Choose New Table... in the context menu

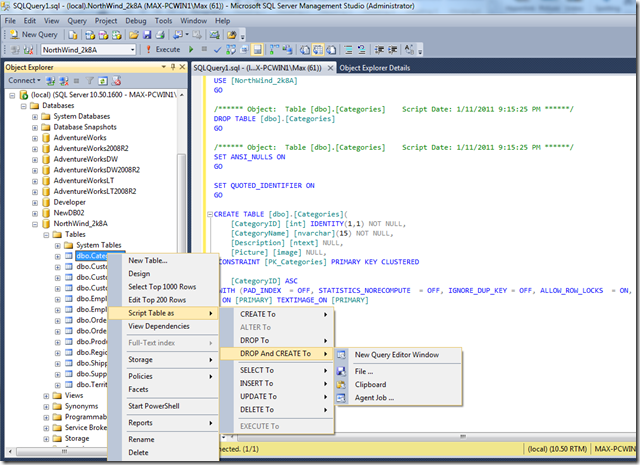(x=162, y=260)
